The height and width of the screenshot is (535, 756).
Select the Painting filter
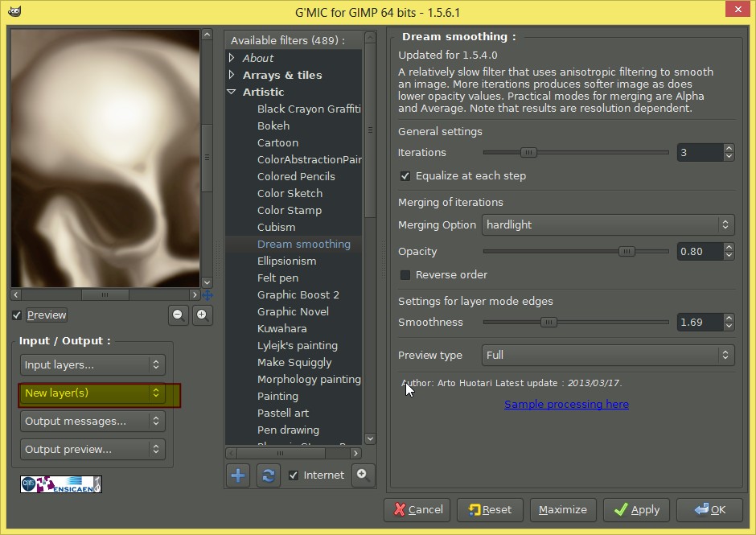(x=277, y=396)
